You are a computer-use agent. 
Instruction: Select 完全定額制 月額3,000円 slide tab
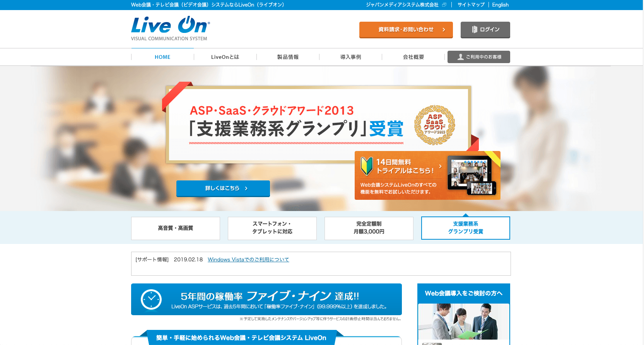(369, 228)
